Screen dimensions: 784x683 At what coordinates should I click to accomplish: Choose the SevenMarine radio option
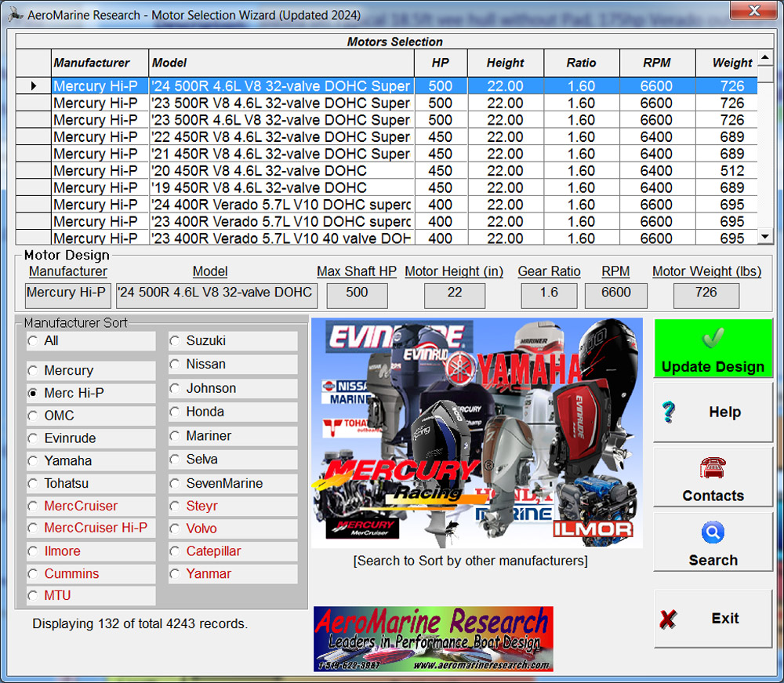click(x=175, y=484)
